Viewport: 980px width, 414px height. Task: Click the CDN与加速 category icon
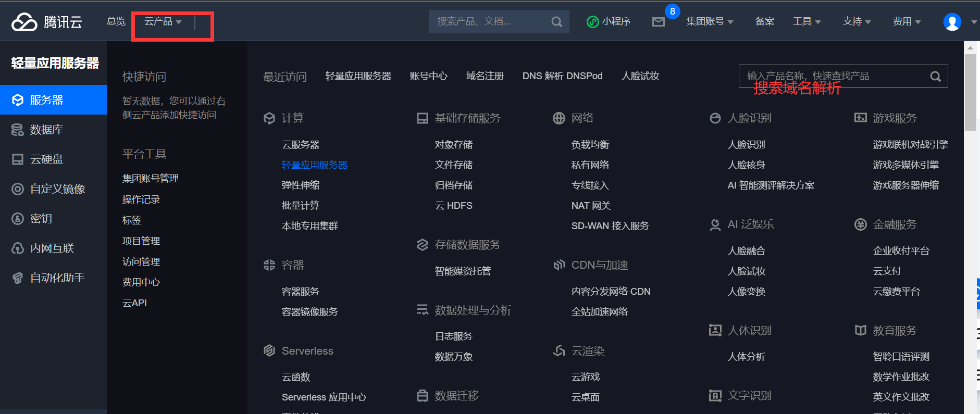pyautogui.click(x=559, y=265)
